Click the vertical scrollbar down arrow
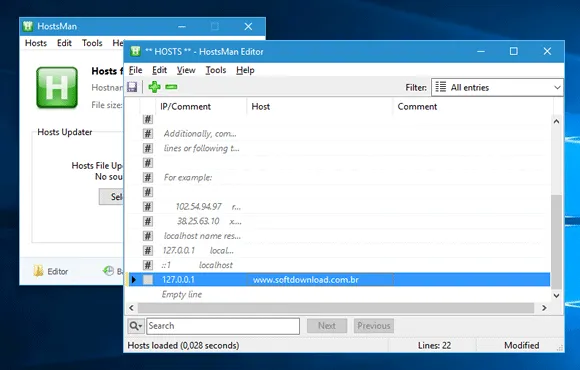580x370 pixels. pos(556,295)
